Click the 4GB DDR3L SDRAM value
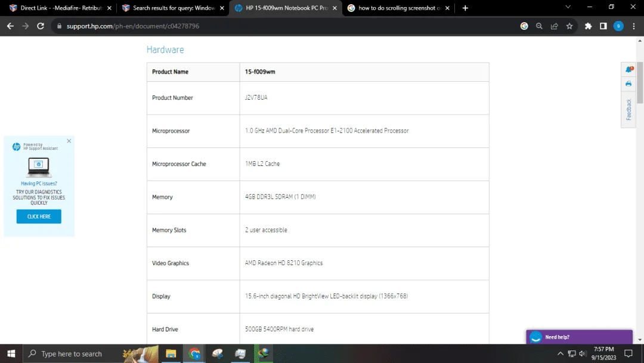Image resolution: width=644 pixels, height=363 pixels. 280,197
